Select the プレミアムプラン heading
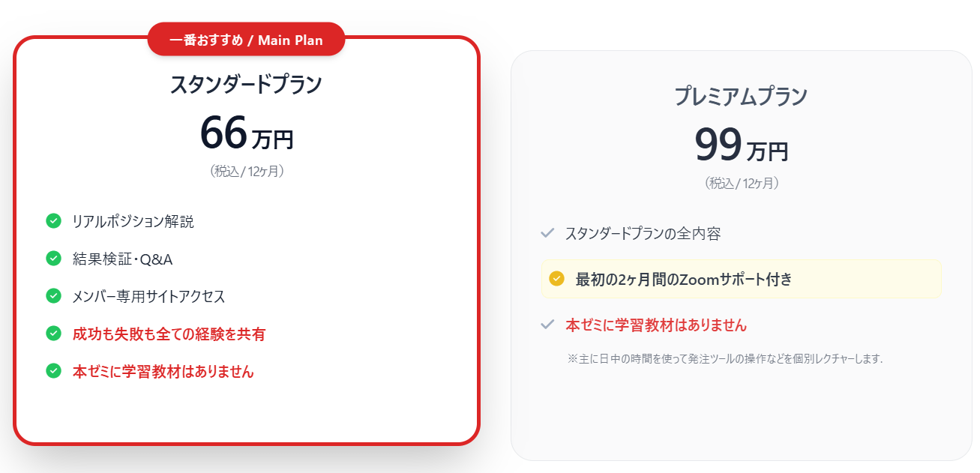This screenshot has height=473, width=980. (741, 97)
